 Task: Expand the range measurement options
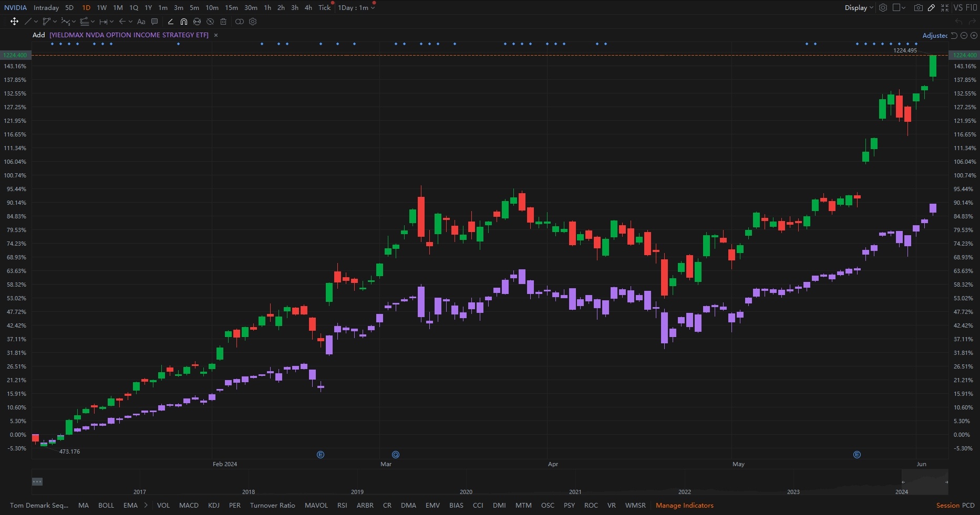pyautogui.click(x=111, y=22)
